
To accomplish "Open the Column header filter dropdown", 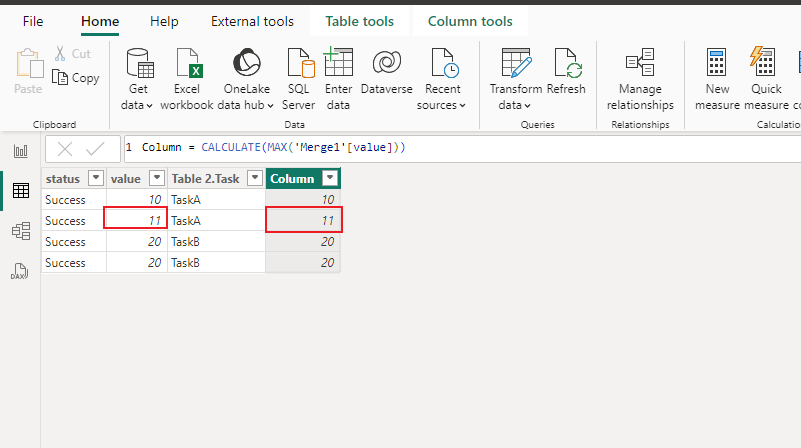I will pos(330,178).
